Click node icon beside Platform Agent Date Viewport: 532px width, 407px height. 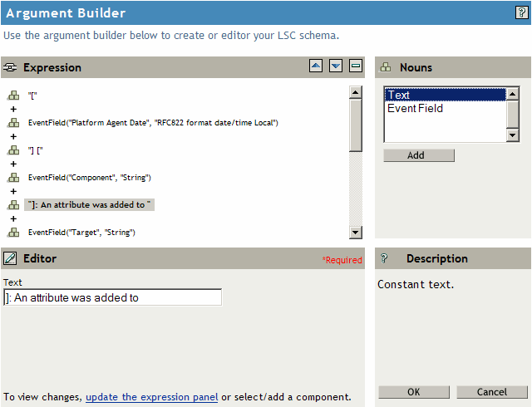(x=13, y=123)
